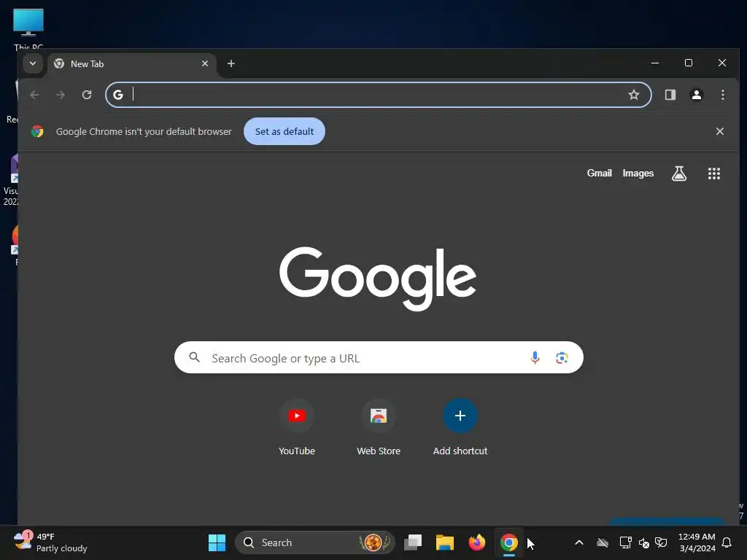
Task: Bookmark this tab with the star icon
Action: pyautogui.click(x=634, y=95)
